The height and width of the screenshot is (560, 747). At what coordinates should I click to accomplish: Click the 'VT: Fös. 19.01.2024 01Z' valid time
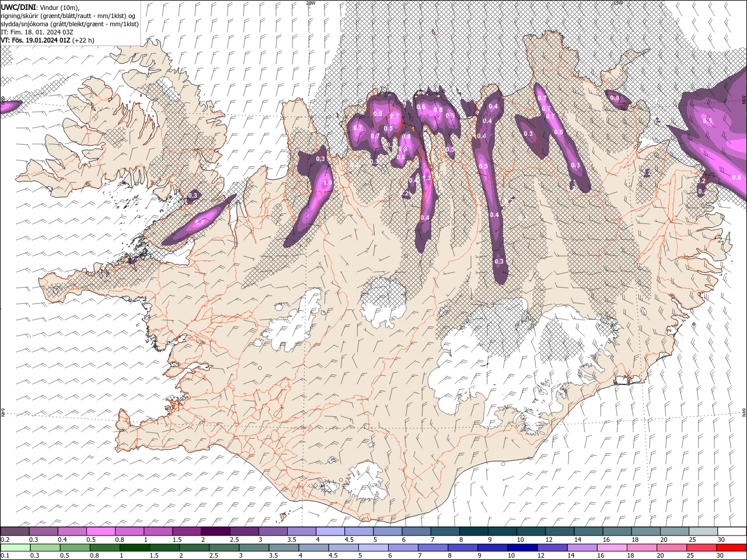pos(36,40)
